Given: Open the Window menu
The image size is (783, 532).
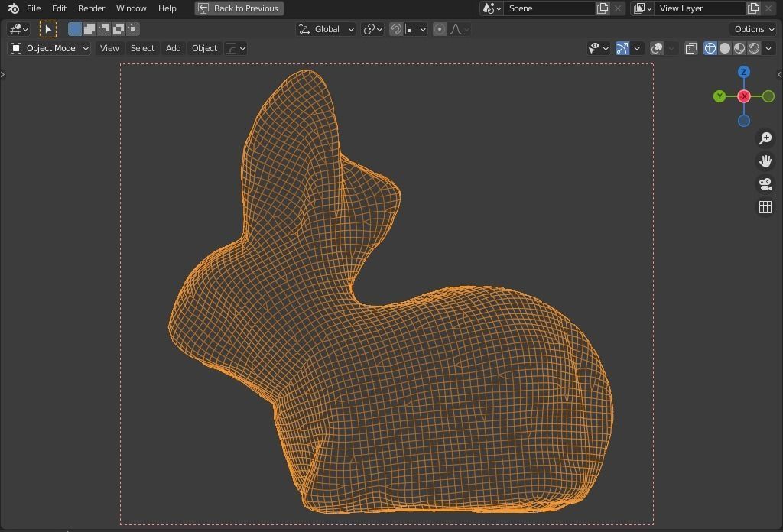Looking at the screenshot, I should tap(131, 8).
